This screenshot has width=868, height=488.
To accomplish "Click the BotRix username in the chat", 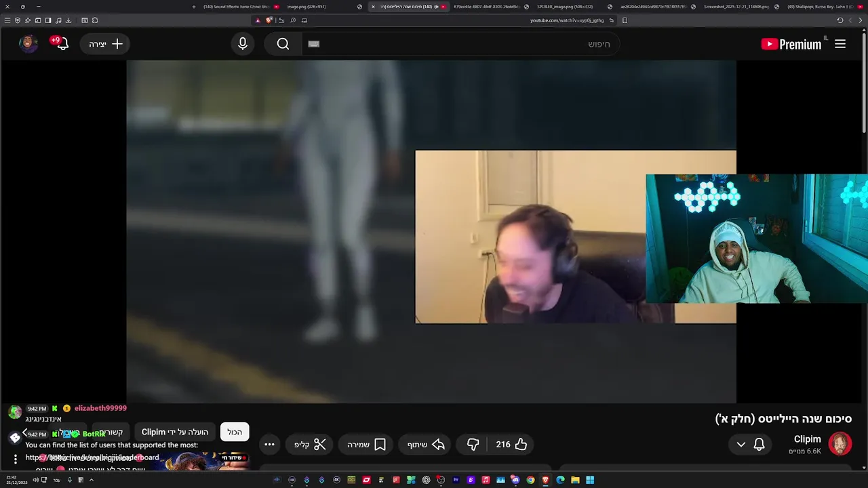I will (x=94, y=434).
